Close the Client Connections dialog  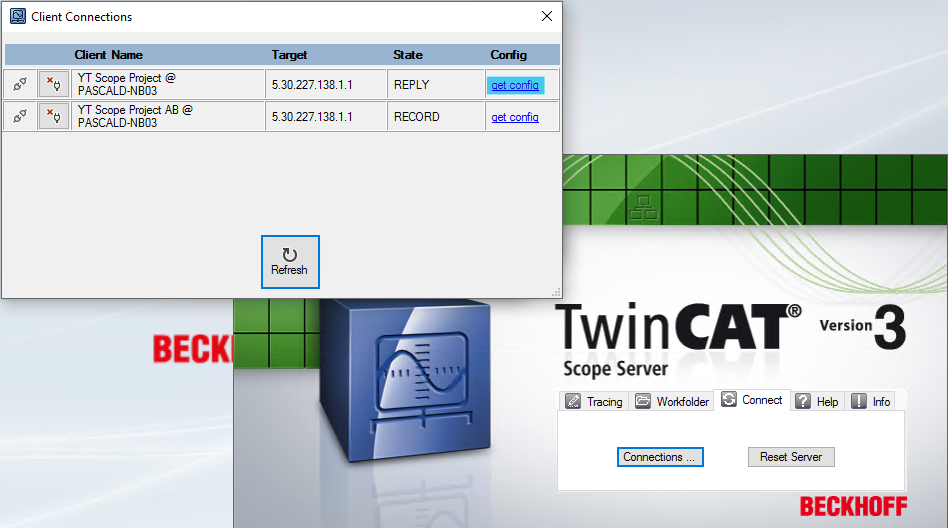(547, 17)
